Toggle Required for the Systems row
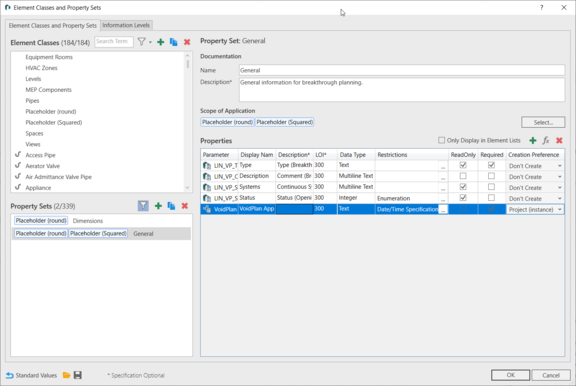Viewport: 576px width, 386px height. (491, 187)
